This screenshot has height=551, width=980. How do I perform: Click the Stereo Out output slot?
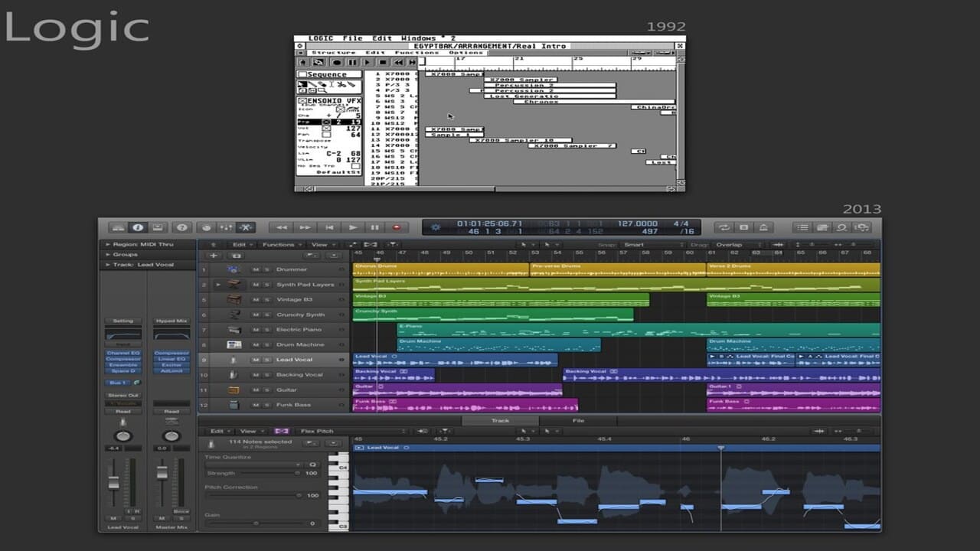point(123,396)
